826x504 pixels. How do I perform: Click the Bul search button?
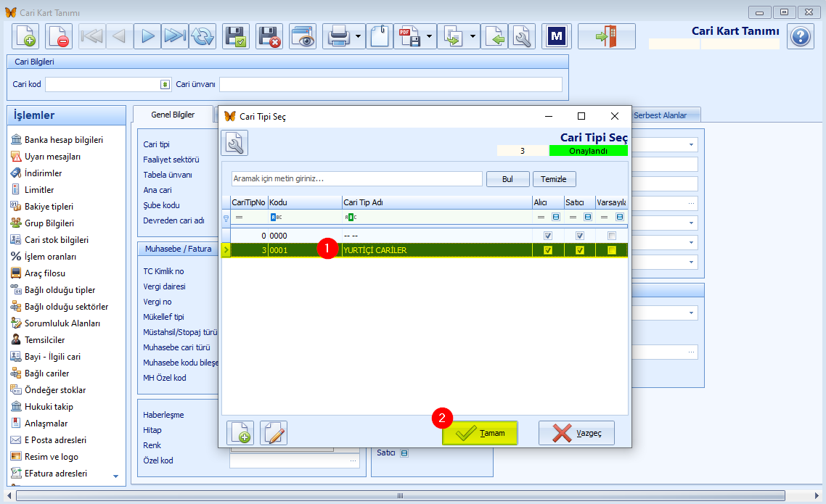pyautogui.click(x=507, y=179)
